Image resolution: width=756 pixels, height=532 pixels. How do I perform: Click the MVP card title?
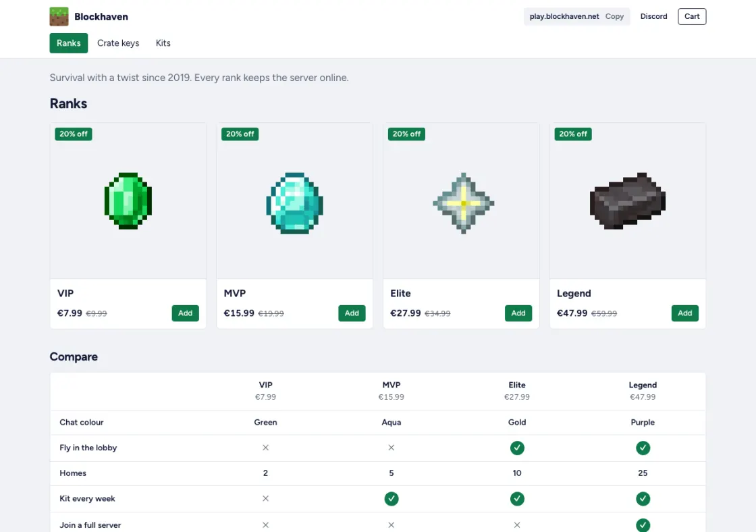(x=235, y=293)
